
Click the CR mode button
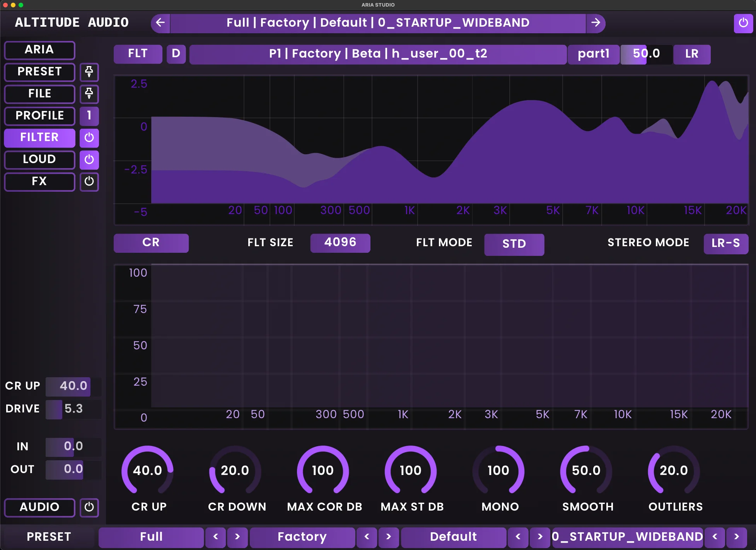click(x=151, y=243)
